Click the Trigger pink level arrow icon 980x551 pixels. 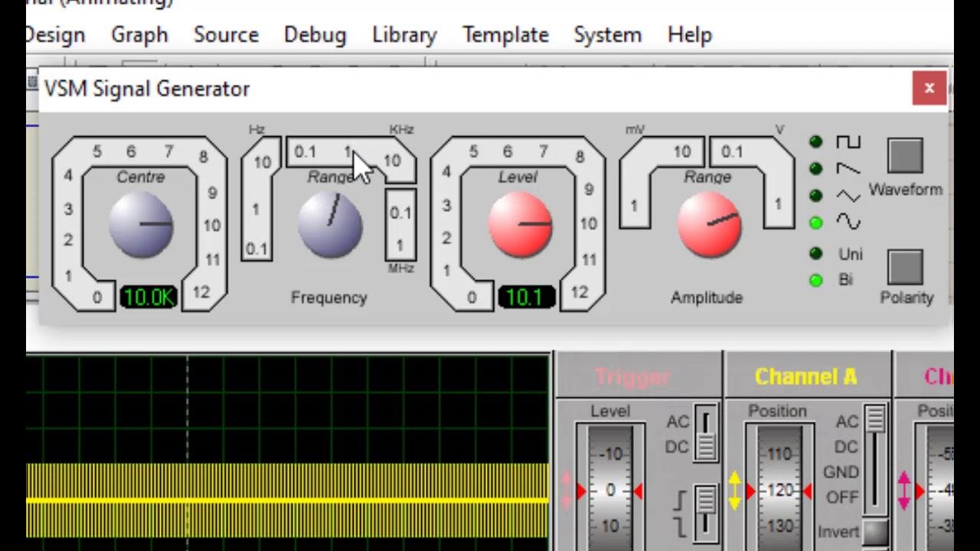click(x=567, y=491)
